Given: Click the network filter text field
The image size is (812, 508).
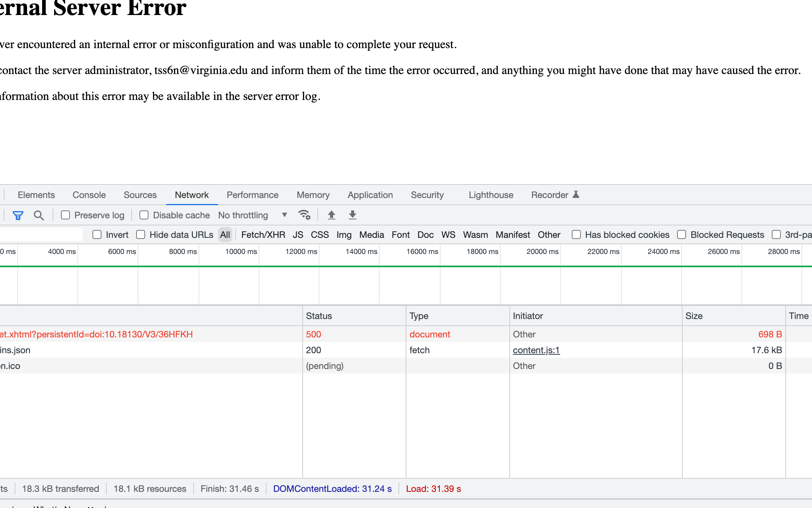Looking at the screenshot, I should click(x=41, y=234).
